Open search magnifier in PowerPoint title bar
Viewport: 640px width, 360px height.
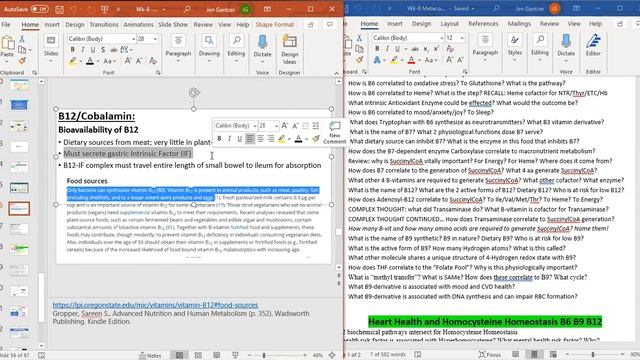coord(187,9)
